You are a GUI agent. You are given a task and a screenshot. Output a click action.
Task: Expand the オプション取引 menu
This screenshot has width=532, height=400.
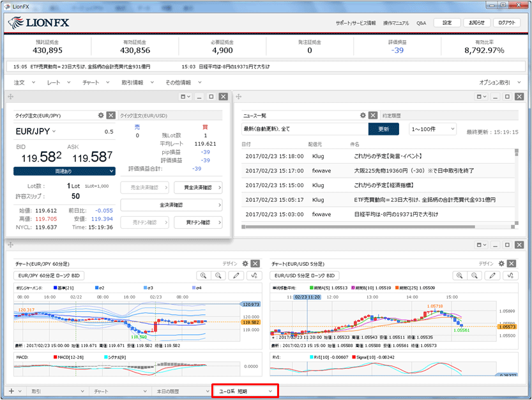coord(500,82)
